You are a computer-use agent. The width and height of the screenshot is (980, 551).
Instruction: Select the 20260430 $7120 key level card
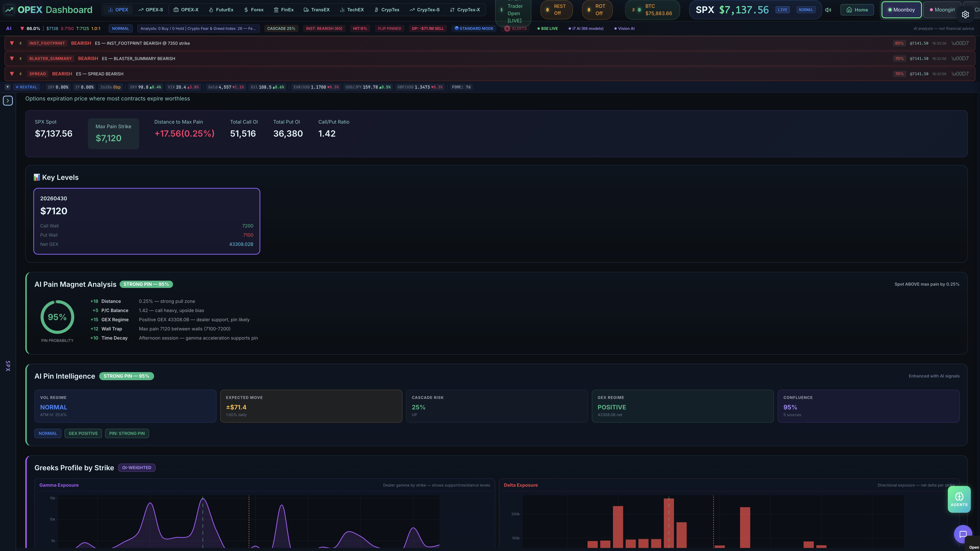[147, 221]
